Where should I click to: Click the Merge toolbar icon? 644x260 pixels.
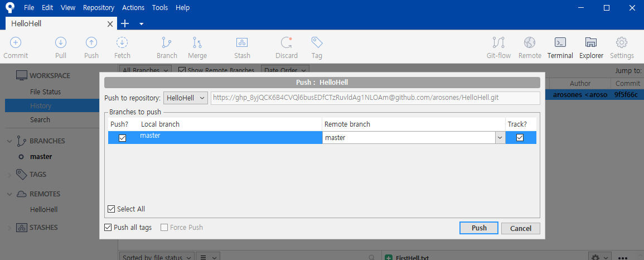pyautogui.click(x=197, y=42)
